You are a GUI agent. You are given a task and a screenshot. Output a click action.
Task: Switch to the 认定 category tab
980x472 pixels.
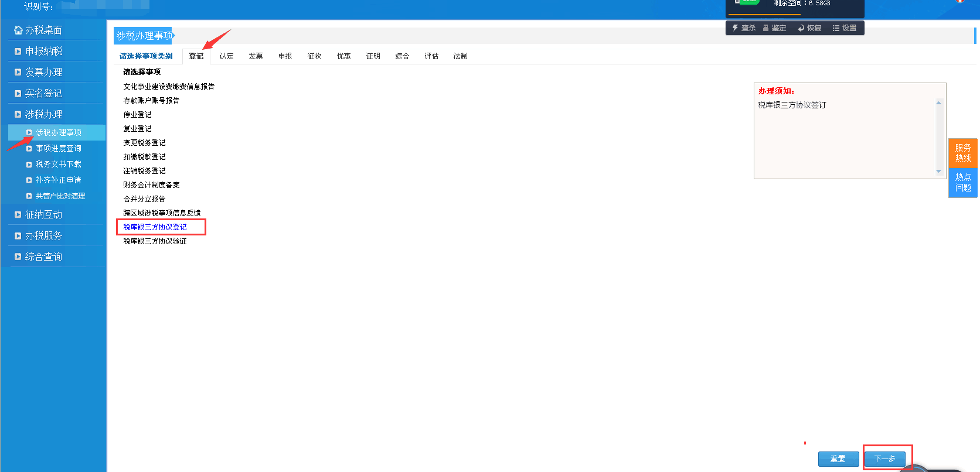[226, 56]
